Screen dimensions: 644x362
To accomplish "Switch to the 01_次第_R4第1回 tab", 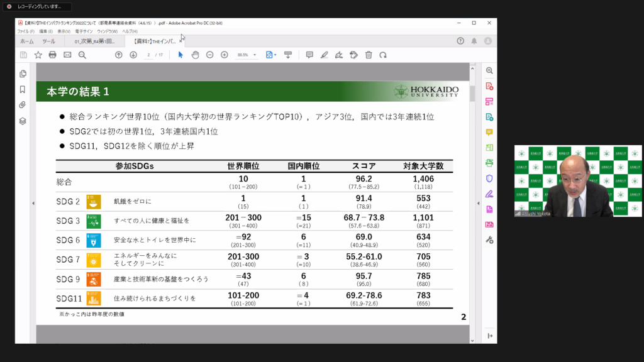I will [94, 41].
